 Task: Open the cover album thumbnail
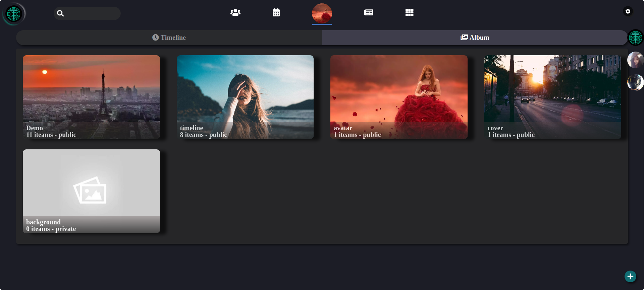pyautogui.click(x=553, y=97)
